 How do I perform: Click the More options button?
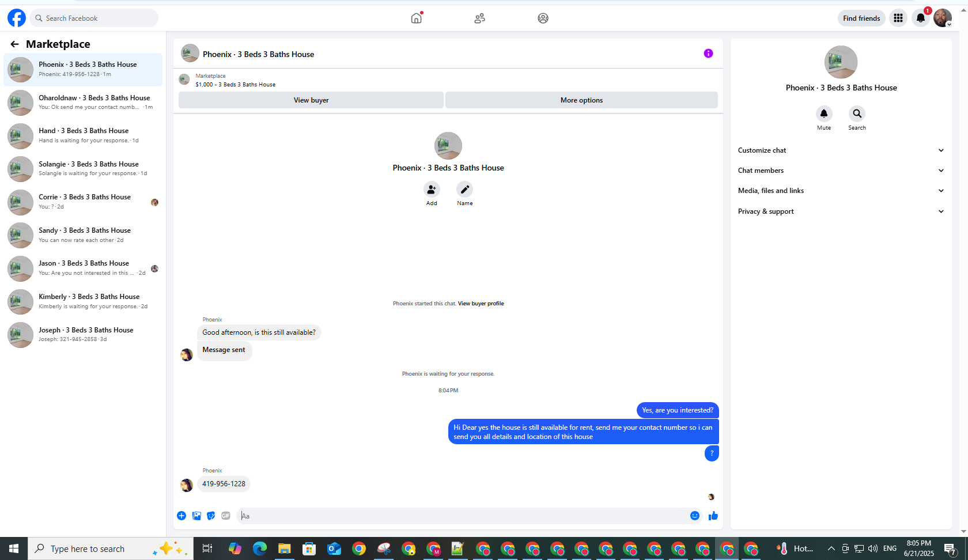(581, 100)
